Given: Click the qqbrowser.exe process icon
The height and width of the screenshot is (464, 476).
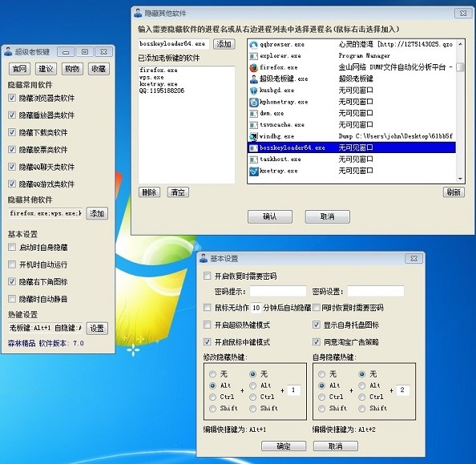Looking at the screenshot, I should click(x=253, y=45).
